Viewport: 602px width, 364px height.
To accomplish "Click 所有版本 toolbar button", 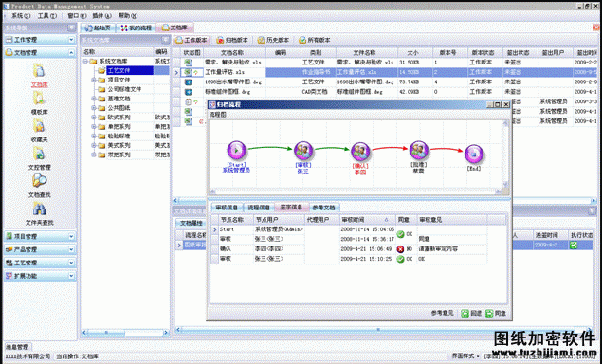I will [315, 40].
